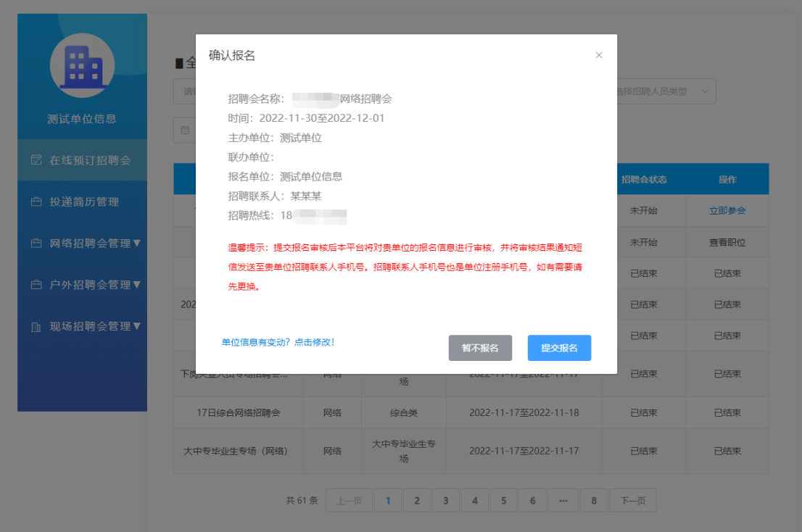Select the 在线预订招聘会 checklist icon

tap(36, 159)
